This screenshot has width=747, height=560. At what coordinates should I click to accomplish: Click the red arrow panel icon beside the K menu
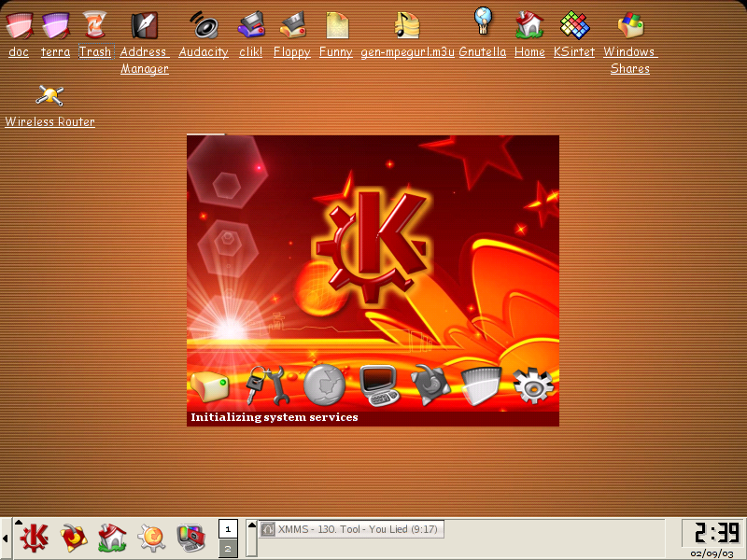[74, 539]
